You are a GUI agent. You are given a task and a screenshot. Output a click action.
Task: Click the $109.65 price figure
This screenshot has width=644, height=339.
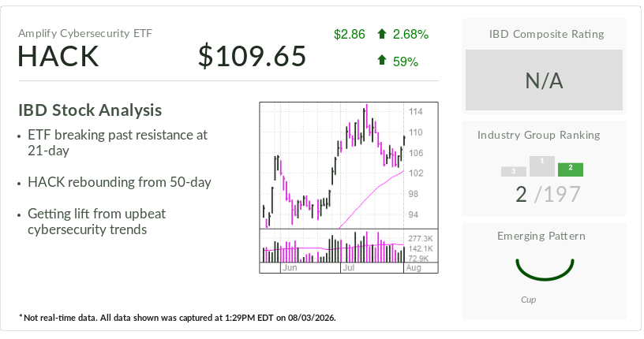(253, 56)
